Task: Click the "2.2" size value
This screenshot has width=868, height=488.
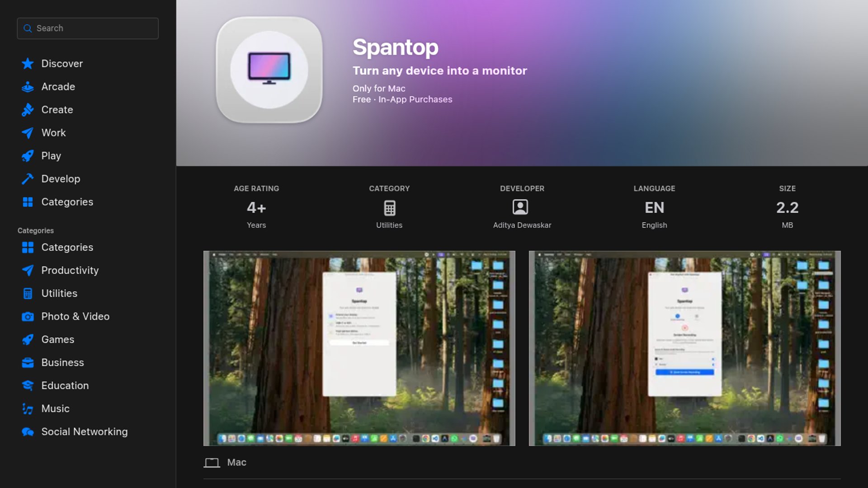Action: point(787,208)
